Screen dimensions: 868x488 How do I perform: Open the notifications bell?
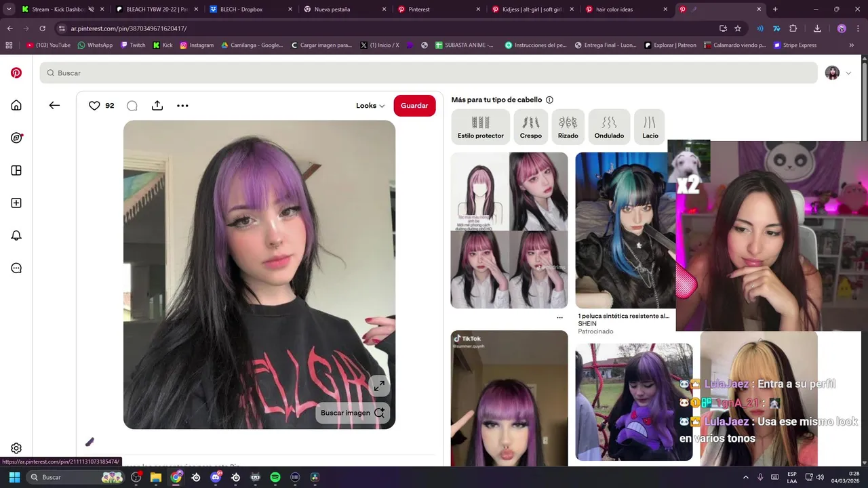pos(16,235)
